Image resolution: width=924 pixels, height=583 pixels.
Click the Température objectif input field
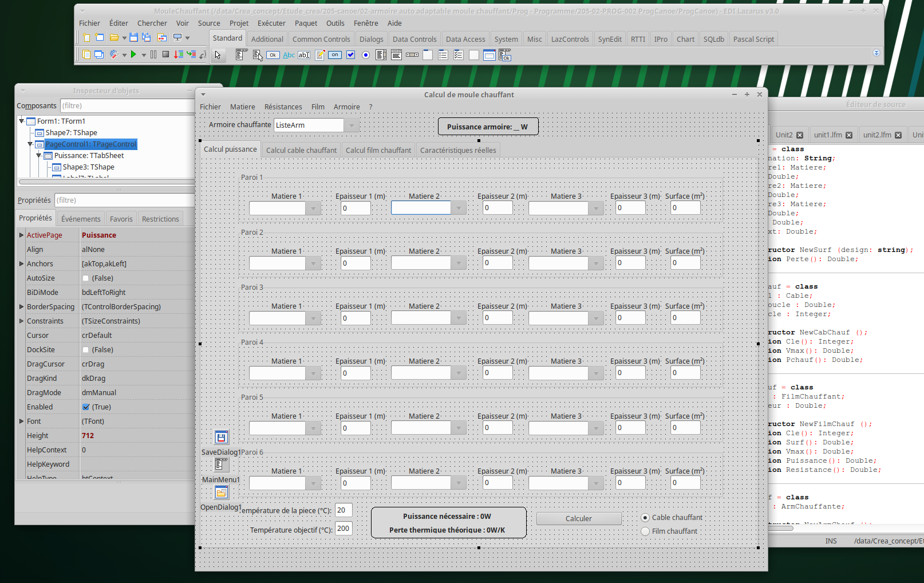[343, 529]
